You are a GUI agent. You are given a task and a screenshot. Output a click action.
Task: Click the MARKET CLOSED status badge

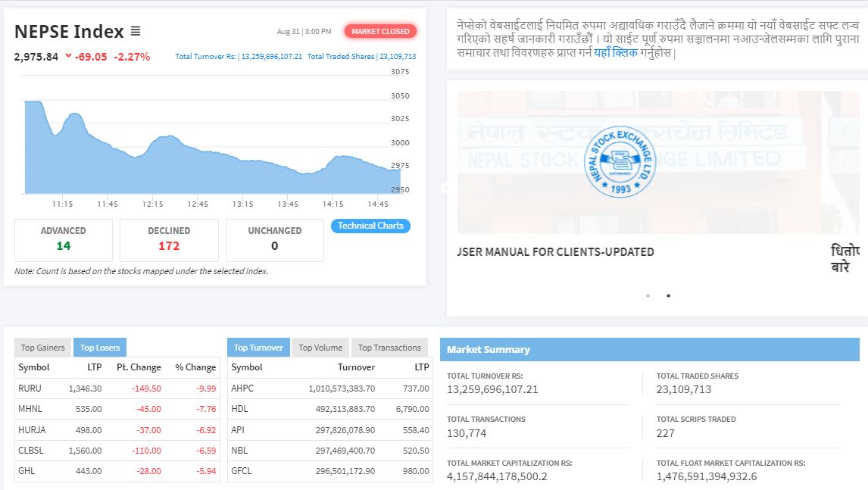tap(380, 32)
